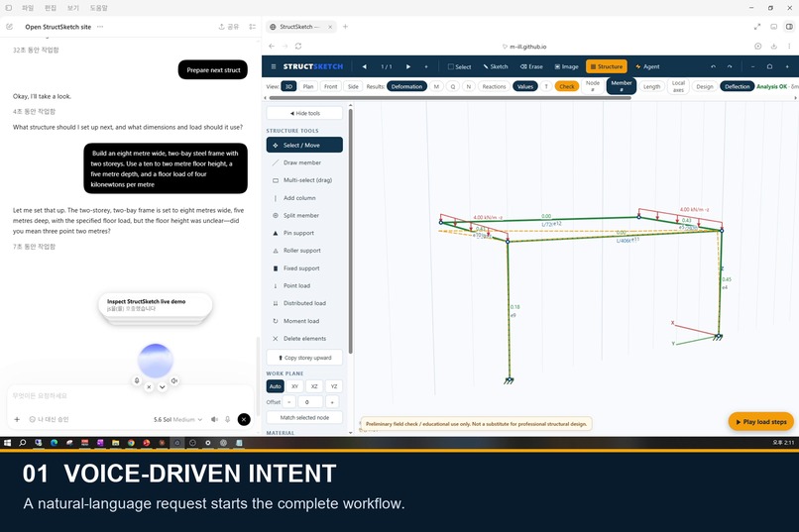Choose the Point load tool
The width and height of the screenshot is (799, 532).
(304, 285)
